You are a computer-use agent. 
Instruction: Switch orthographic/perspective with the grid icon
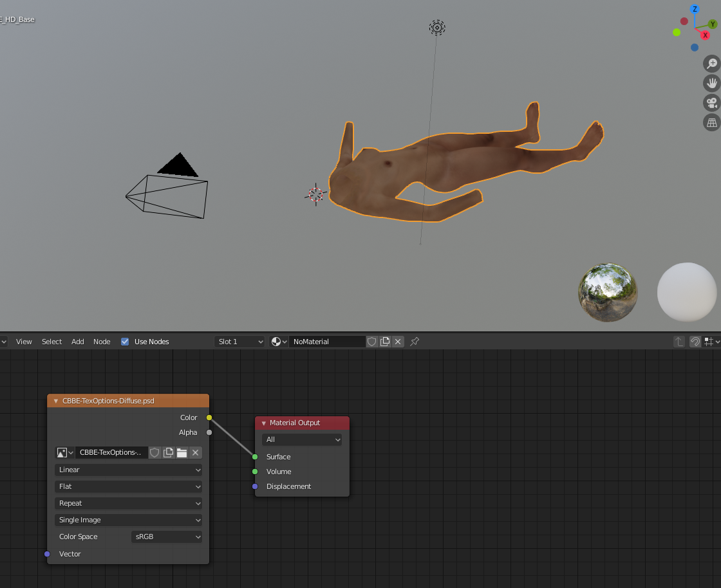coord(712,123)
